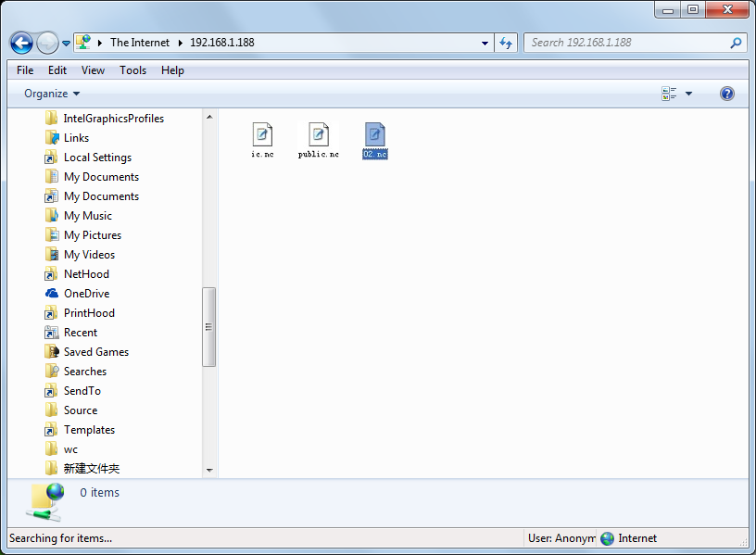
Task: Click the Change your view icon
Action: [x=669, y=94]
